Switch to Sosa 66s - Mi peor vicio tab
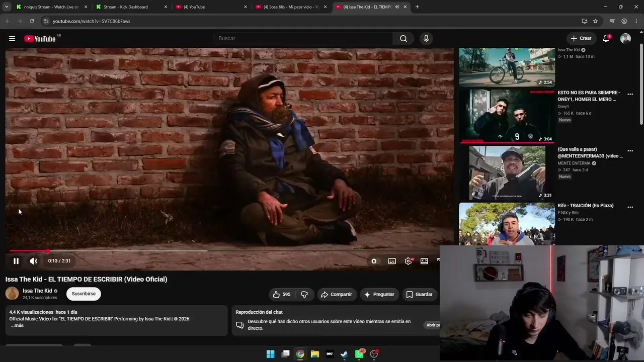Screen dimensions: 644x362 [x=291, y=7]
